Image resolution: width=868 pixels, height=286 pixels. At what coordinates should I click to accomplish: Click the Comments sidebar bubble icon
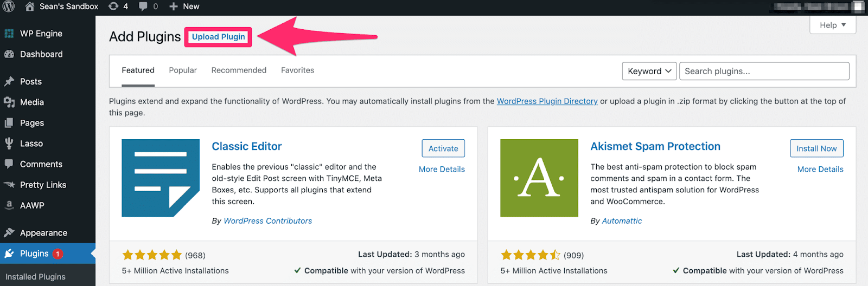9,164
